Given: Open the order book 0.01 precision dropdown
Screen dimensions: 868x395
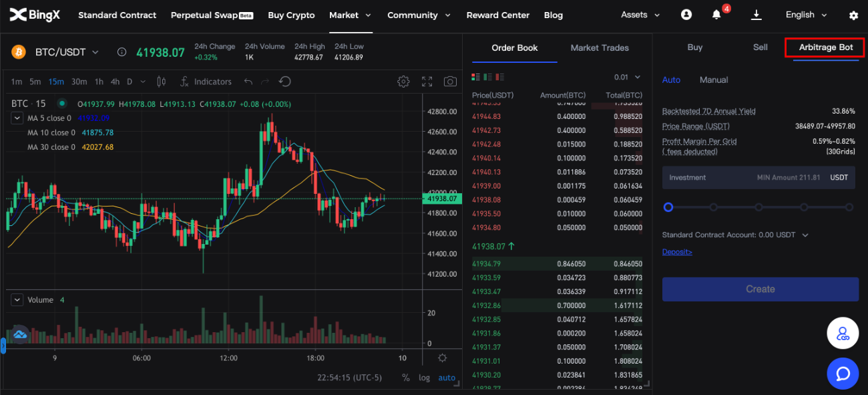Looking at the screenshot, I should pos(627,78).
